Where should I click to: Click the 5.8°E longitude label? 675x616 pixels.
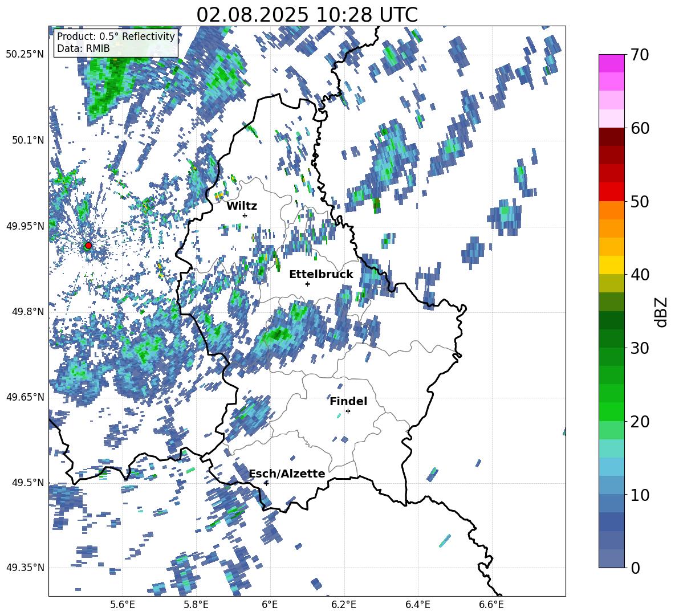(196, 605)
